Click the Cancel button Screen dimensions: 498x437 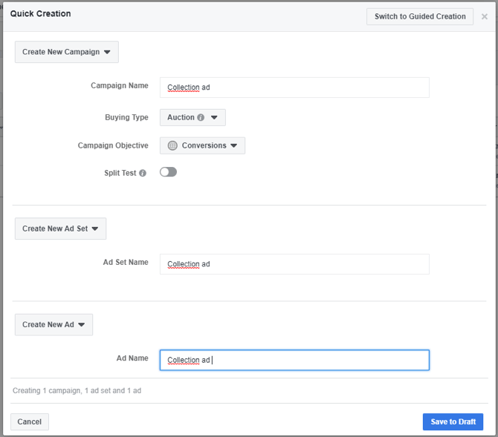click(29, 422)
